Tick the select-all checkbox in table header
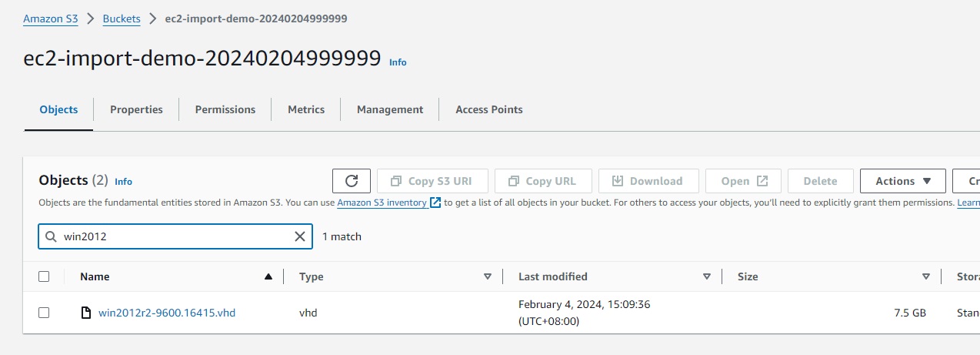 pos(44,276)
